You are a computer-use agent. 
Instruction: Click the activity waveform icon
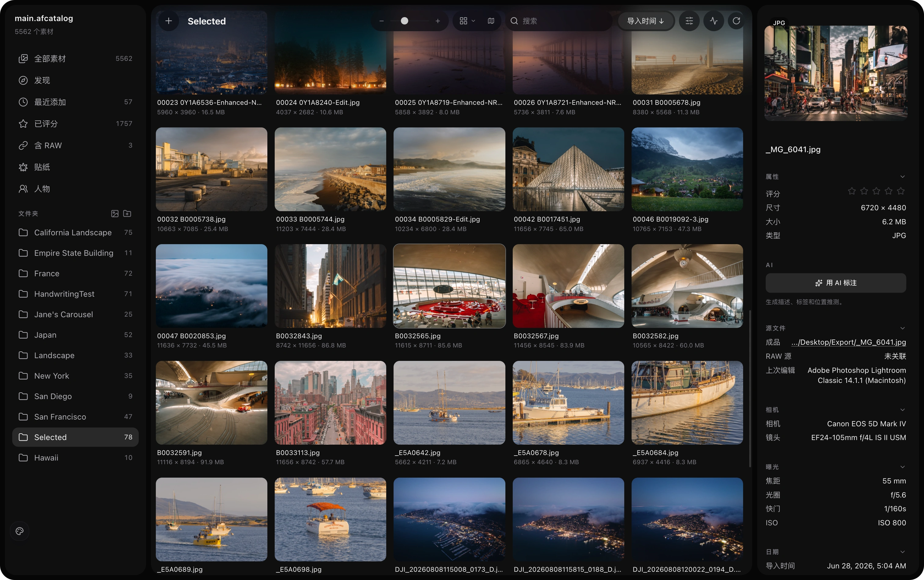tap(713, 21)
